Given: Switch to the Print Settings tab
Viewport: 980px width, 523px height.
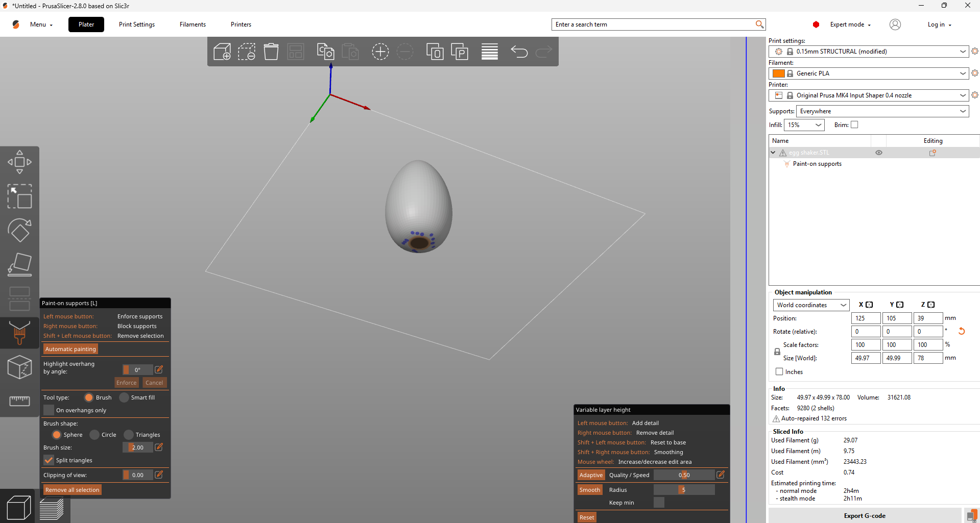Looking at the screenshot, I should (136, 24).
